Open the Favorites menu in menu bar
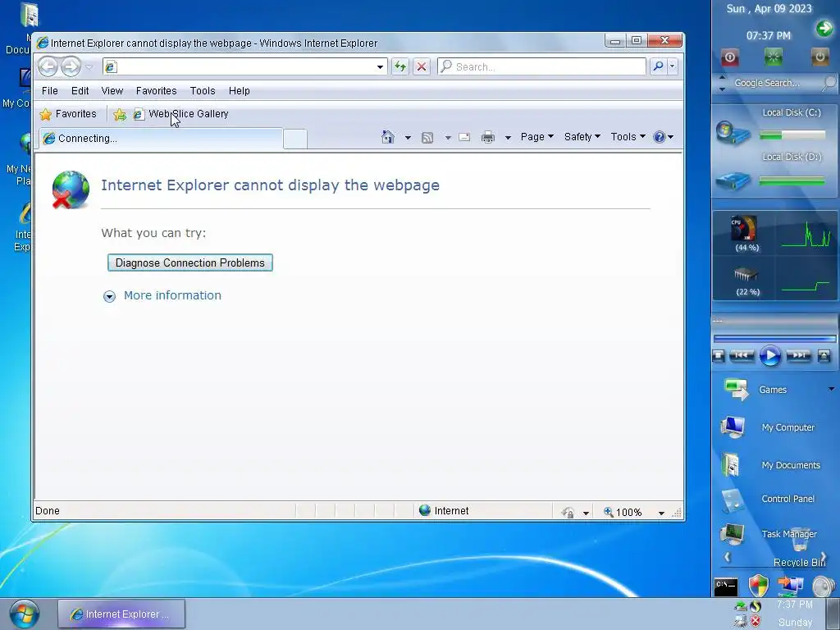The image size is (840, 630). pyautogui.click(x=157, y=91)
